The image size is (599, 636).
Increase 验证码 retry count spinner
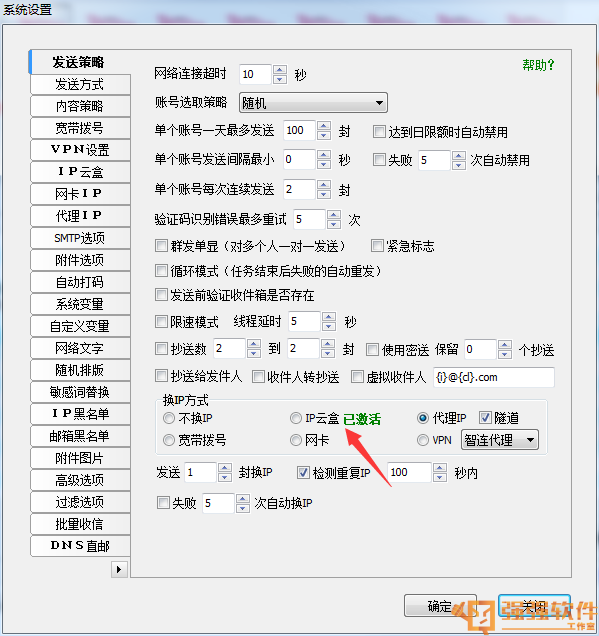pos(334,215)
